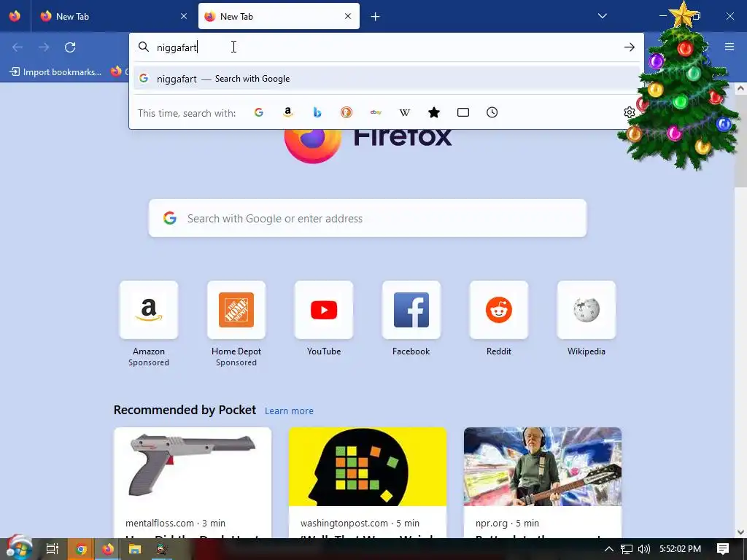Open the Windows Start button
Viewport: 747px width, 560px height.
click(18, 548)
